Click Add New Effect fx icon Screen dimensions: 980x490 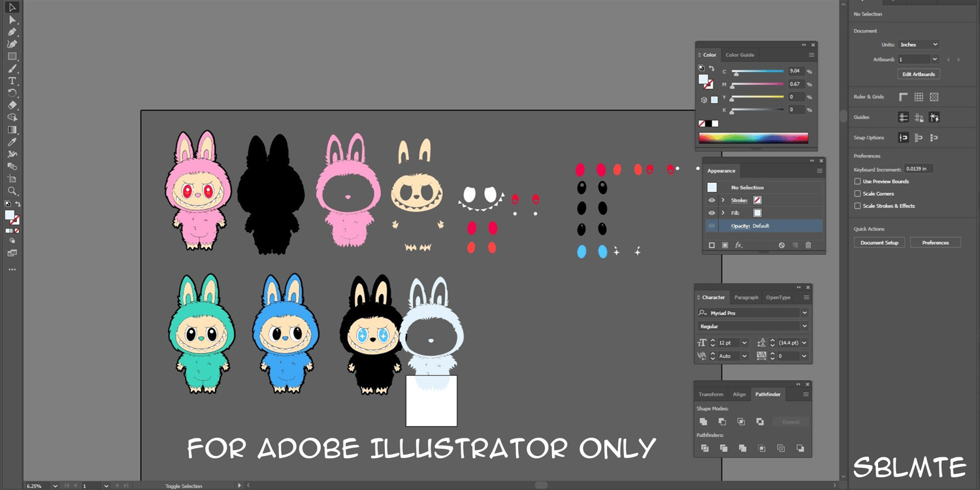(739, 245)
